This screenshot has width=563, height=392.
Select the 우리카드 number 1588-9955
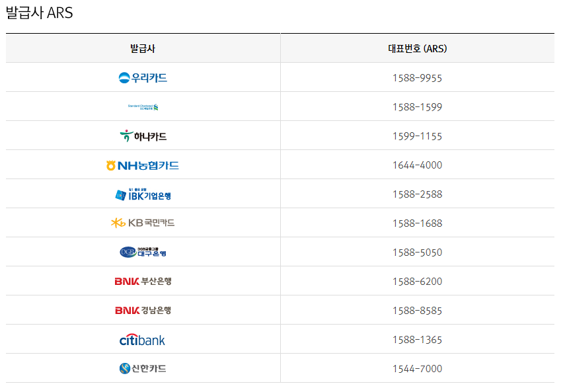417,78
